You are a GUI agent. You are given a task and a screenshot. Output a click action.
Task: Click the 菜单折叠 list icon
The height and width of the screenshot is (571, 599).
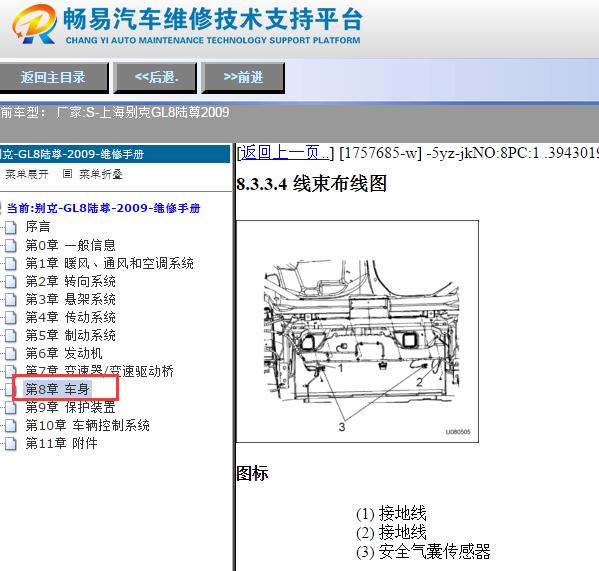67,174
